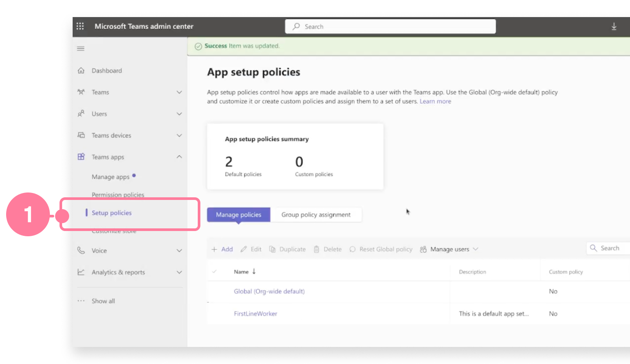This screenshot has height=364, width=630.
Task: Switch to the Manage policies tab
Action: click(238, 214)
